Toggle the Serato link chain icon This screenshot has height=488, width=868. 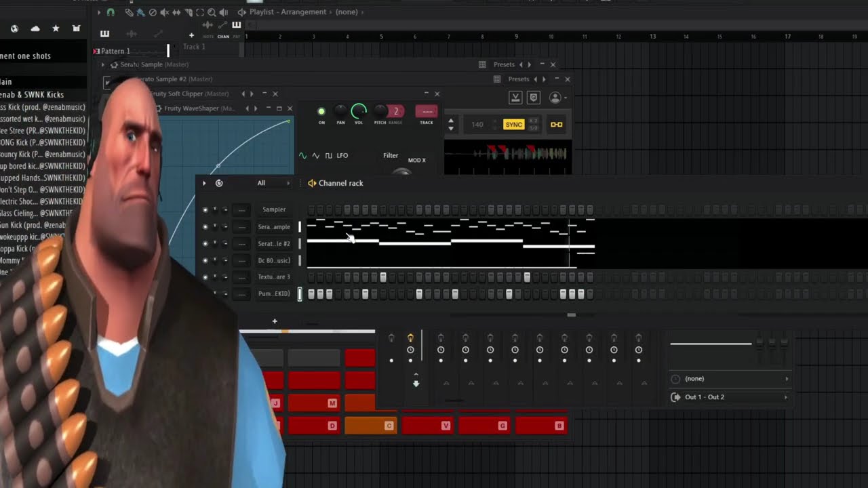pos(556,125)
